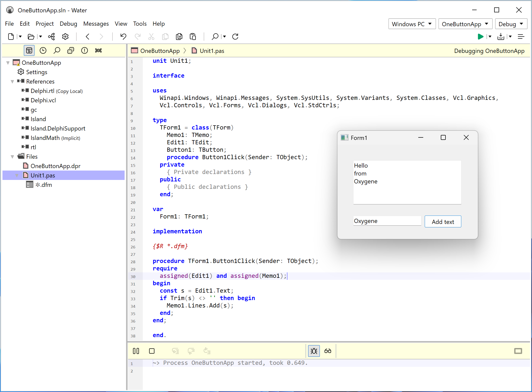Collapse the References tree node
The image size is (532, 392).
pyautogui.click(x=12, y=82)
